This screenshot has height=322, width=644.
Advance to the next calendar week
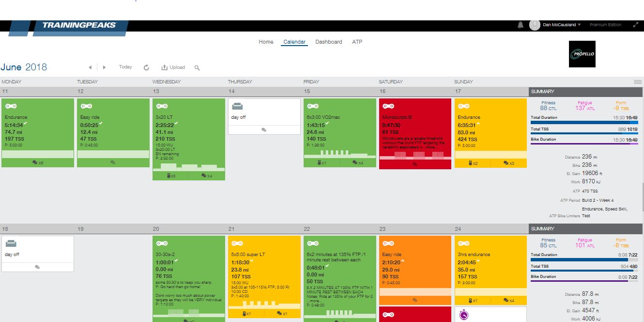coord(104,67)
